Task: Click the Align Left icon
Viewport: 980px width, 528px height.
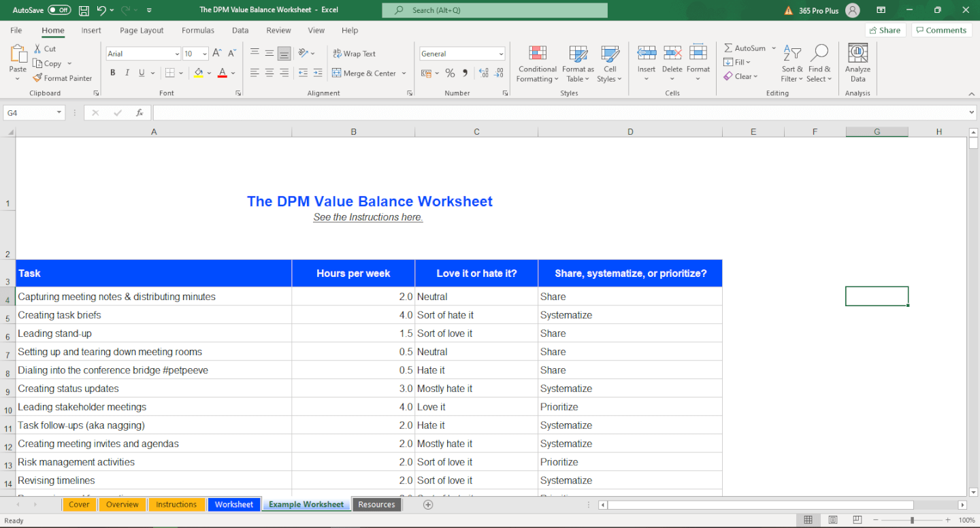Action: (255, 73)
